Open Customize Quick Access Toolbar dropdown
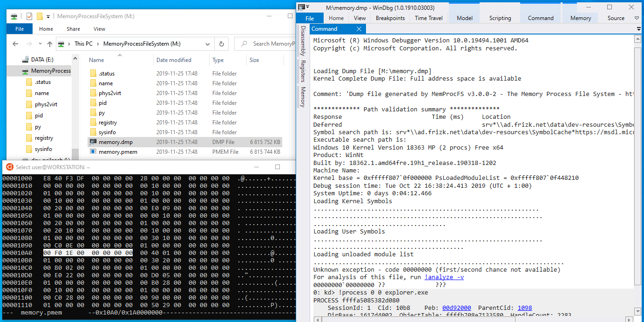 48,17
